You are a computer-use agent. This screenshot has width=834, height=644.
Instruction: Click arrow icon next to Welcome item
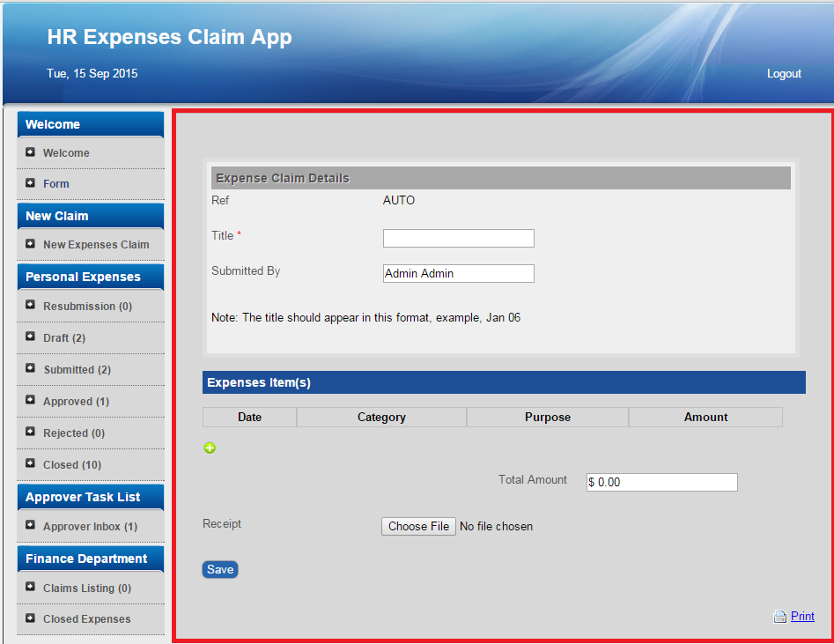(x=31, y=152)
